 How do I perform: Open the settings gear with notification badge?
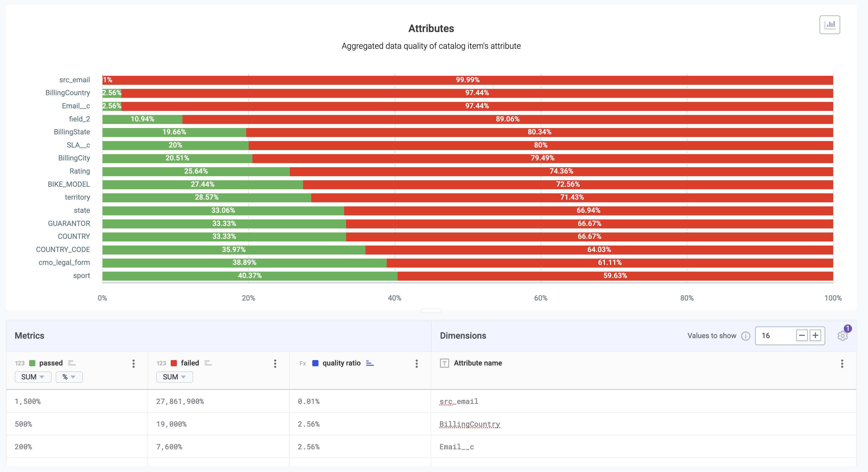point(842,336)
